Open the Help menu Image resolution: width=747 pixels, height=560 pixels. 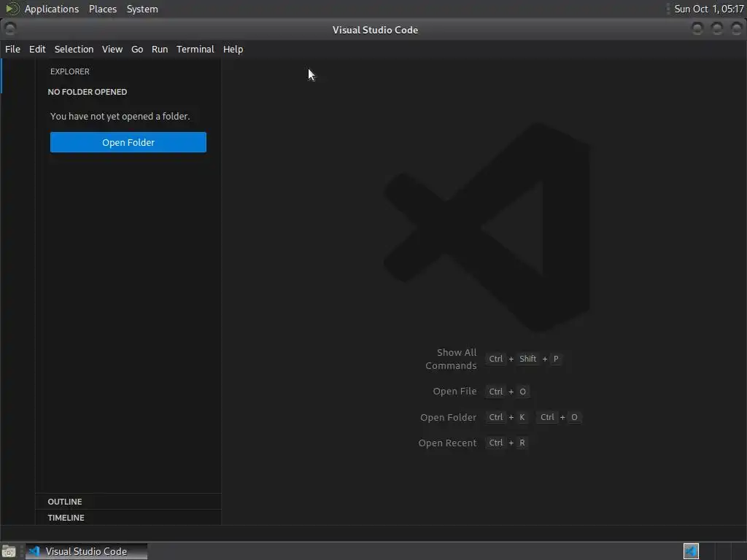(x=233, y=49)
